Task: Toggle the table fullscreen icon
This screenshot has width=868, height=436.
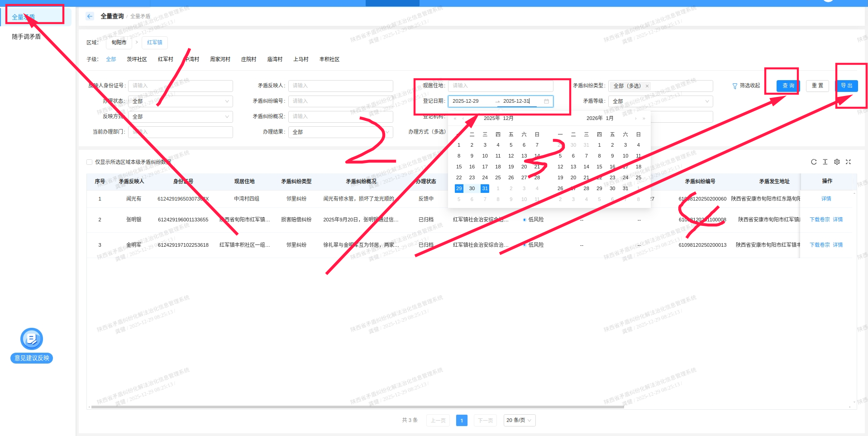Action: click(849, 162)
